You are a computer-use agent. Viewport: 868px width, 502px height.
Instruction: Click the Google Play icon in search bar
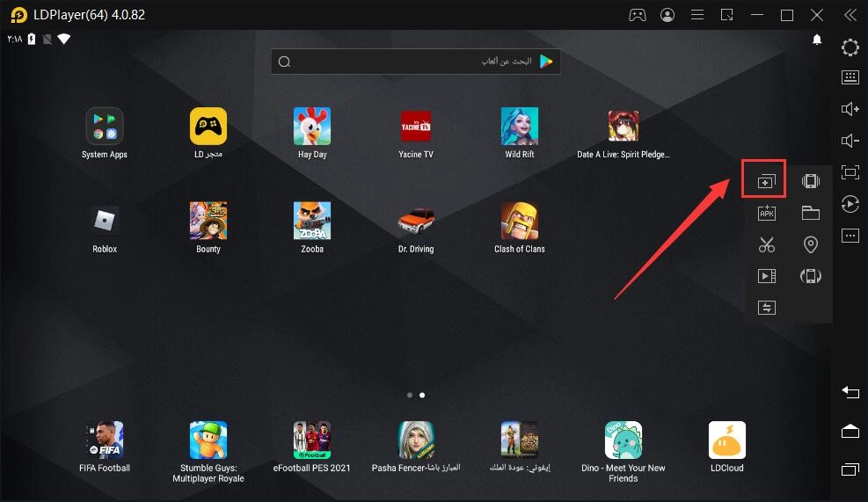pos(546,62)
